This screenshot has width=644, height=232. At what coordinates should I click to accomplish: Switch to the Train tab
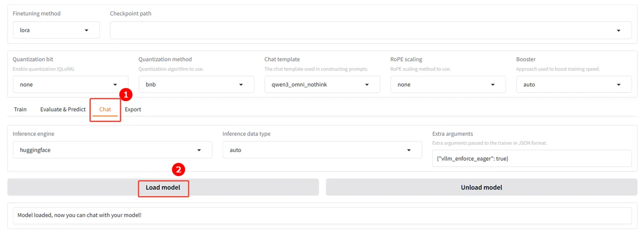pyautogui.click(x=20, y=109)
